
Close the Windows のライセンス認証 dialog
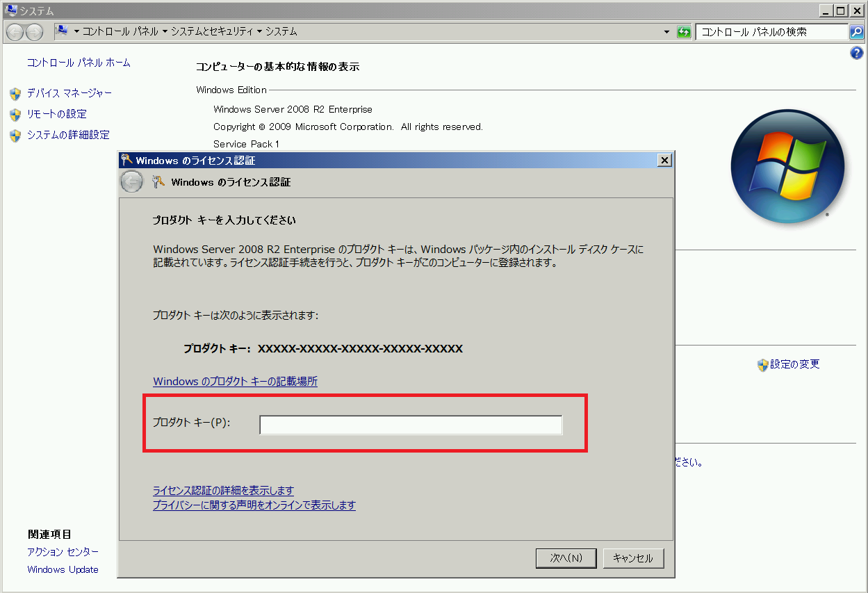click(x=664, y=161)
